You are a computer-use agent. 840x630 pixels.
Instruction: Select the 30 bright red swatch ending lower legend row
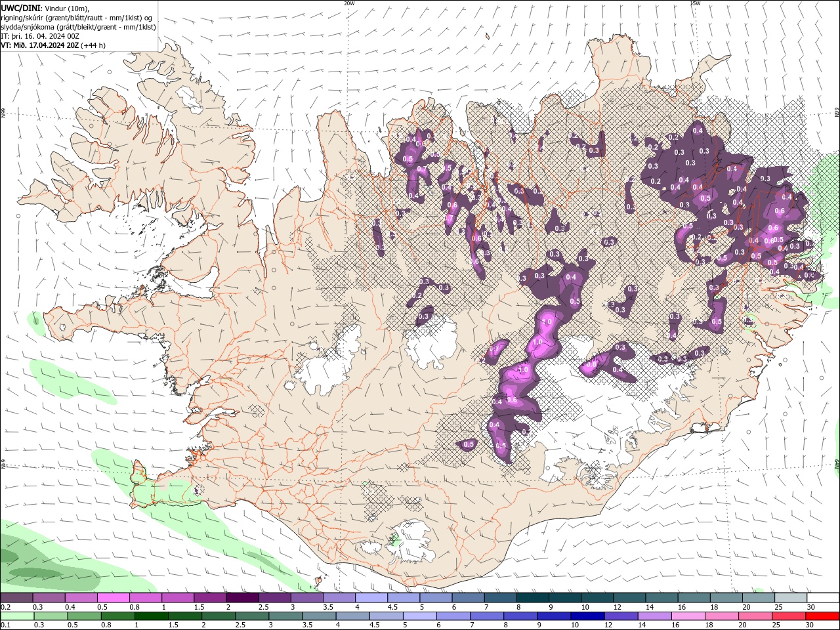822,616
